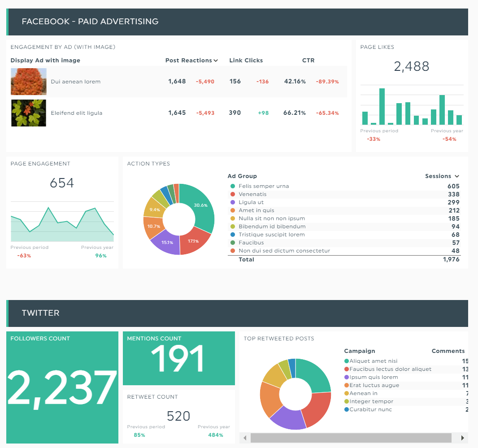Image resolution: width=478 pixels, height=448 pixels.
Task: Click the CTR value 42.16%
Action: click(295, 82)
